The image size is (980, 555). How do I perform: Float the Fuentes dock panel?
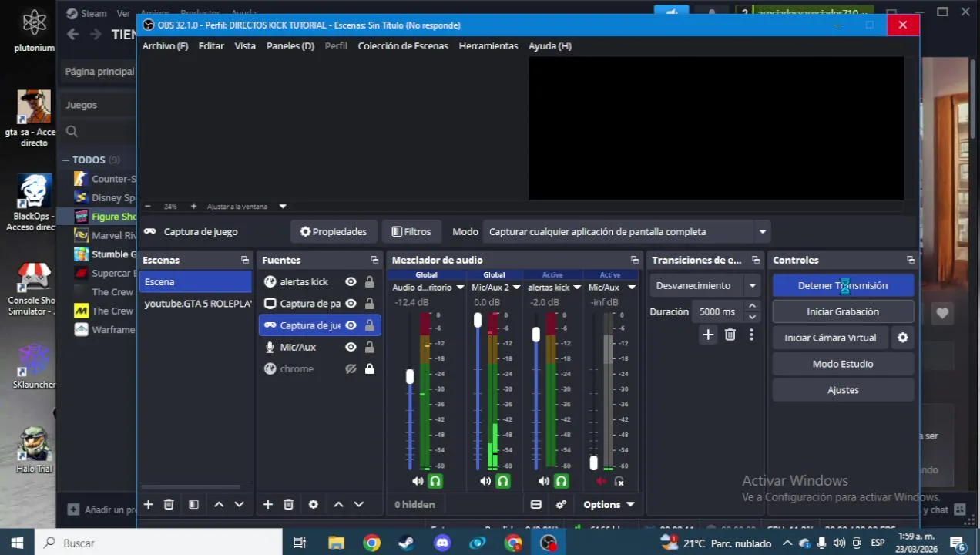[374, 260]
